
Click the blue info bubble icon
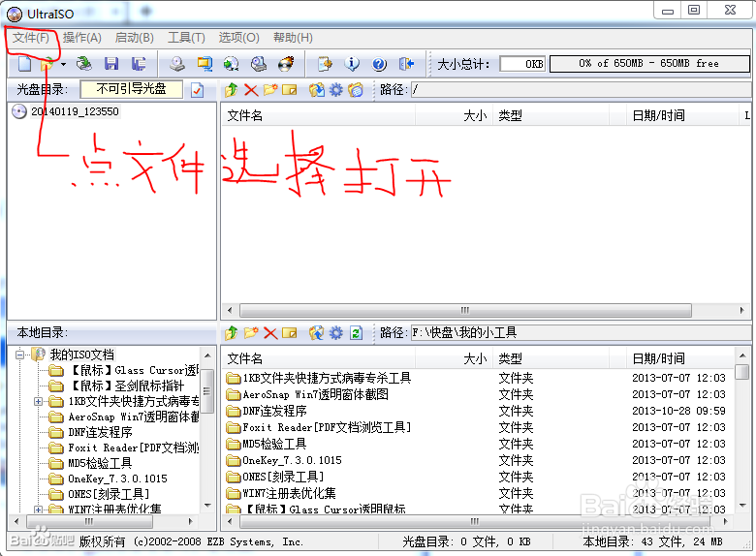coord(352,64)
